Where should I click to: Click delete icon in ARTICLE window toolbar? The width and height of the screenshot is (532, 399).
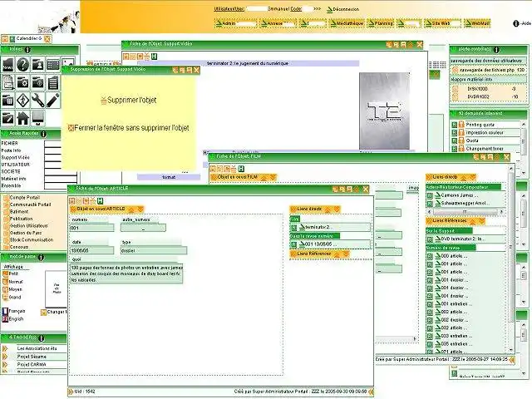pyautogui.click(x=92, y=201)
